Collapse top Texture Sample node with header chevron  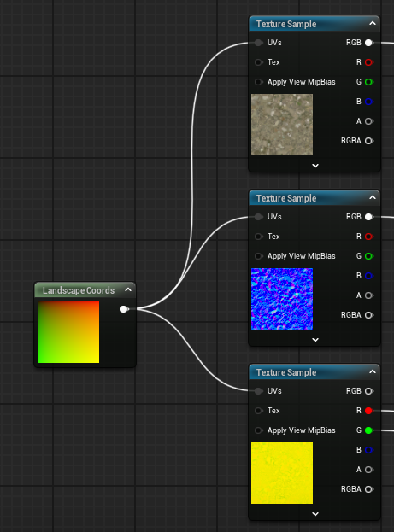(373, 23)
